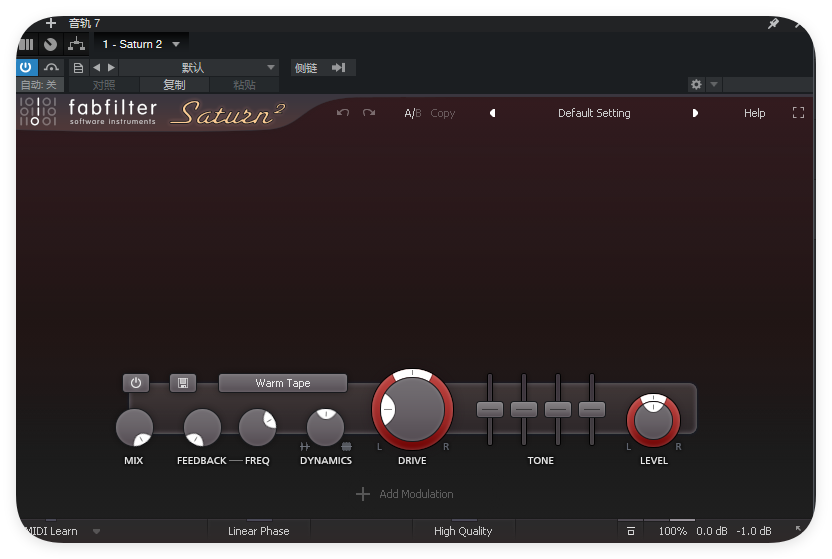Enable MIDI Learn
The width and height of the screenshot is (832, 559).
pyautogui.click(x=51, y=531)
